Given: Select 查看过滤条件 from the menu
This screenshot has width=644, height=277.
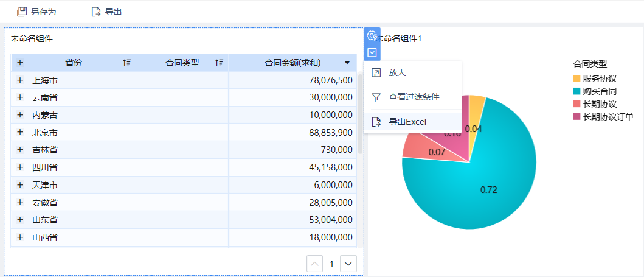Looking at the screenshot, I should click(413, 97).
